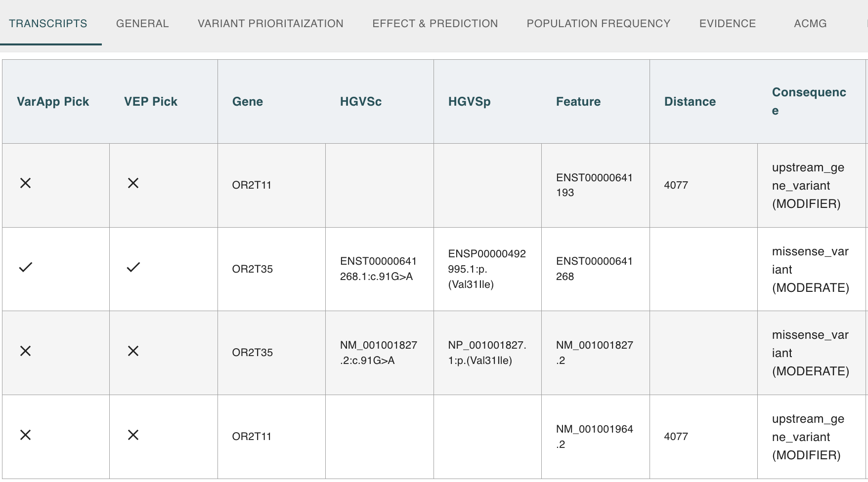Click the Transcripts tab
The image size is (868, 482).
click(x=48, y=24)
